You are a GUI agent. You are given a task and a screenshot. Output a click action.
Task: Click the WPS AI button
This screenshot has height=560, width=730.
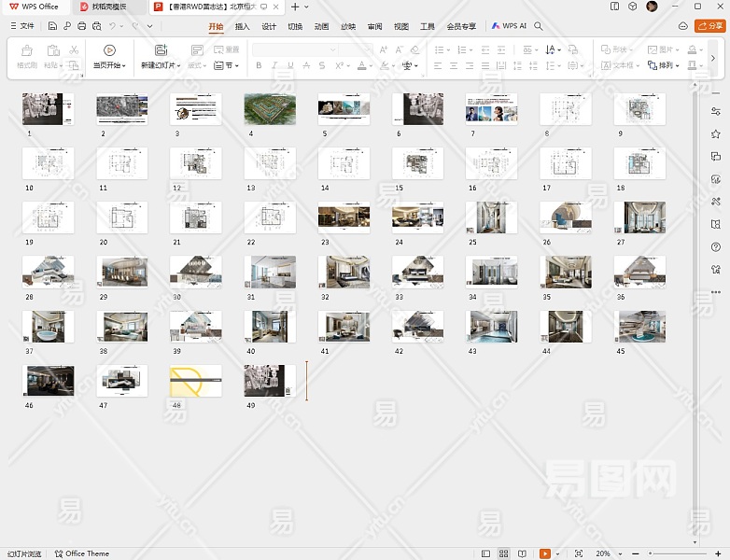point(510,26)
